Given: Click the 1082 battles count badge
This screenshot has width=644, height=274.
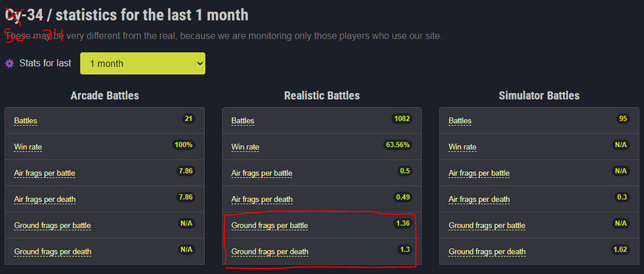Looking at the screenshot, I should [x=401, y=119].
